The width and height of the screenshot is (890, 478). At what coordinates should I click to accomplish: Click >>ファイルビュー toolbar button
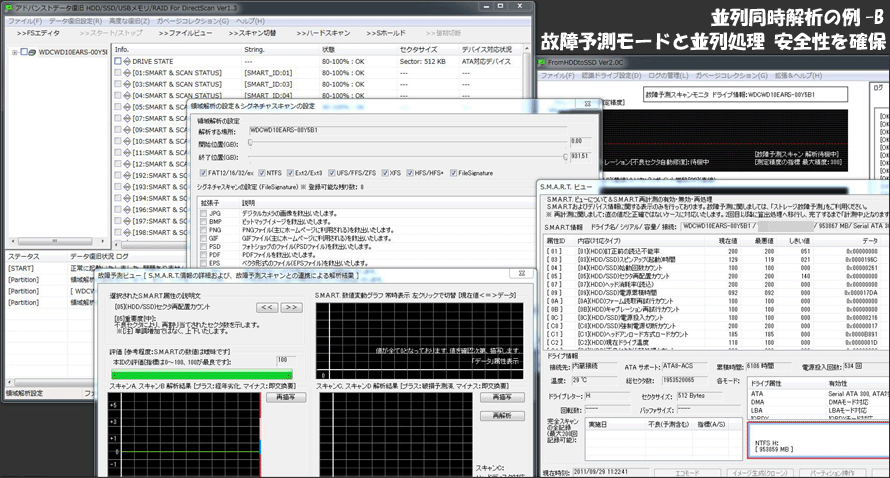coord(185,33)
